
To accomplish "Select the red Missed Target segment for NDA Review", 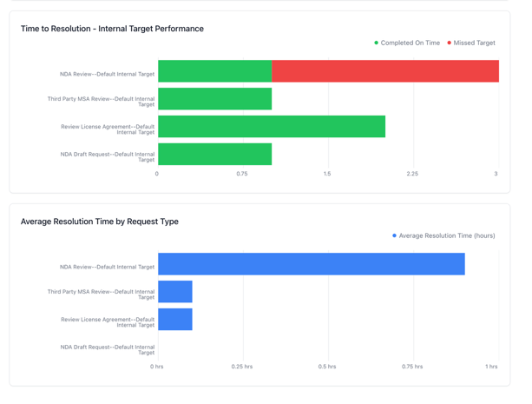I will 385,71.
